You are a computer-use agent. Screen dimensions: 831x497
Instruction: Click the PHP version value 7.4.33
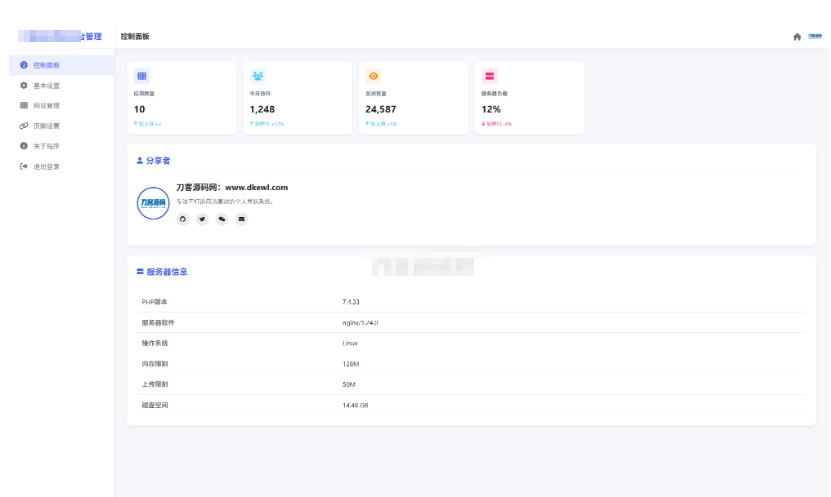click(x=351, y=302)
